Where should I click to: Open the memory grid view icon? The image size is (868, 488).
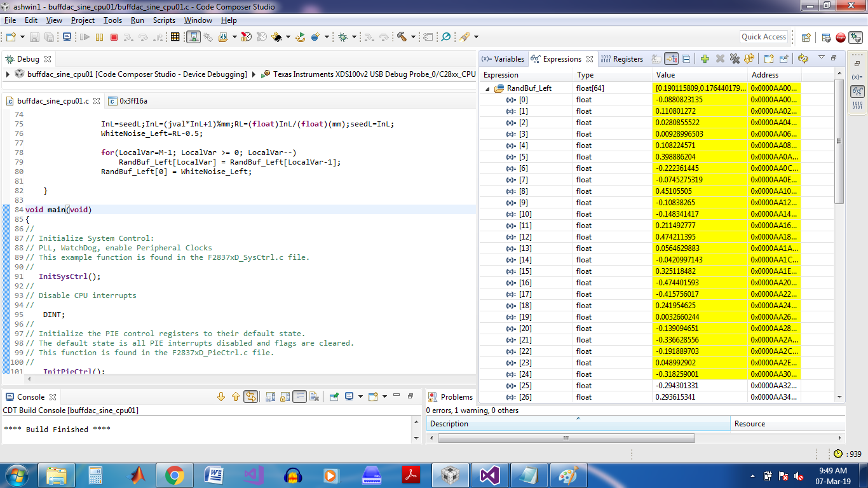[x=175, y=37]
